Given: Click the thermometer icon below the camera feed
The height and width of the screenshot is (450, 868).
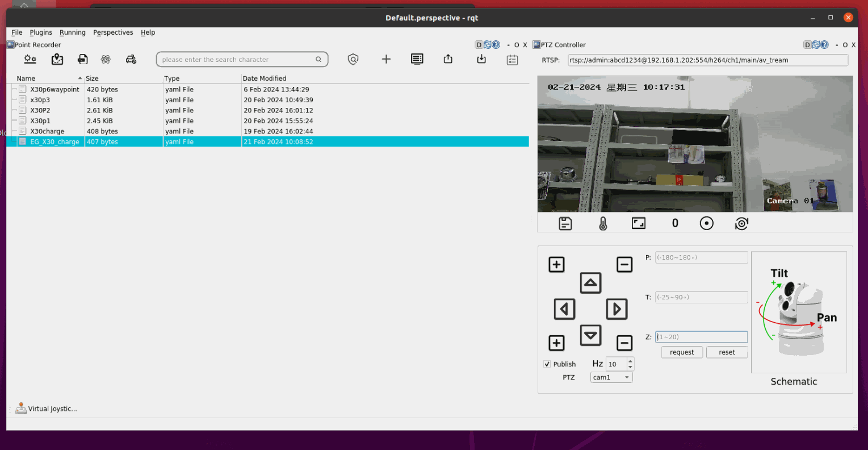Looking at the screenshot, I should point(603,224).
